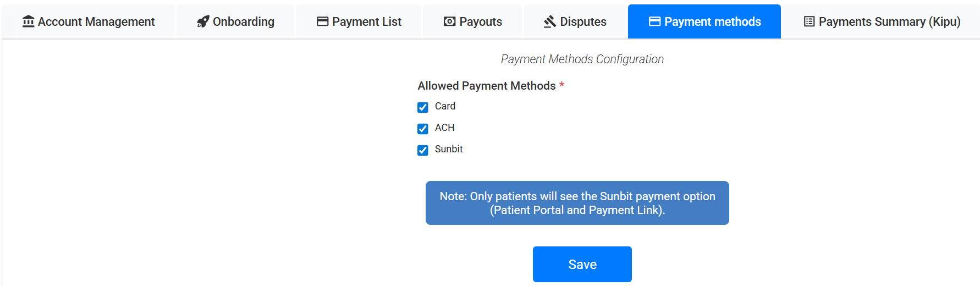The height and width of the screenshot is (286, 980).
Task: Click the credit card icon on Payment methods
Action: click(x=654, y=21)
